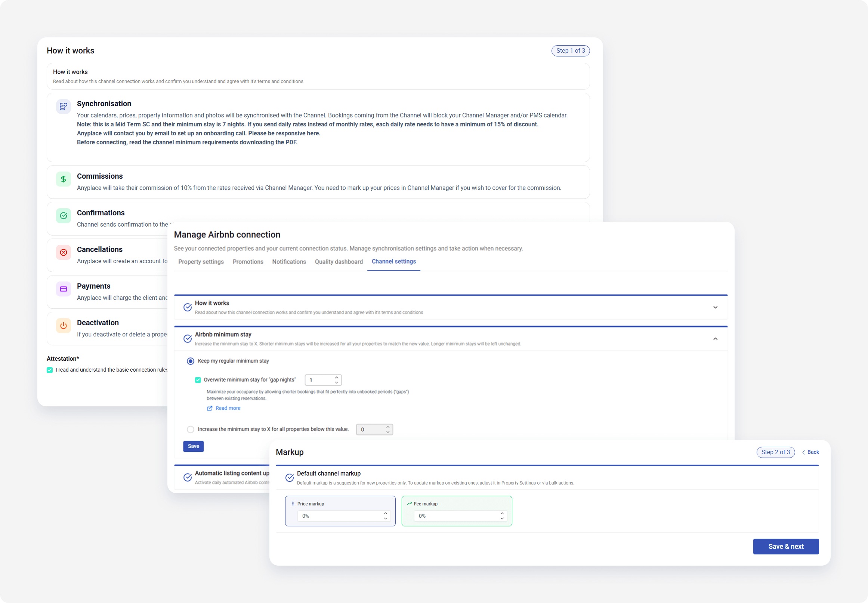The image size is (868, 603).
Task: Click check icon beside Default channel markup
Action: point(290,477)
